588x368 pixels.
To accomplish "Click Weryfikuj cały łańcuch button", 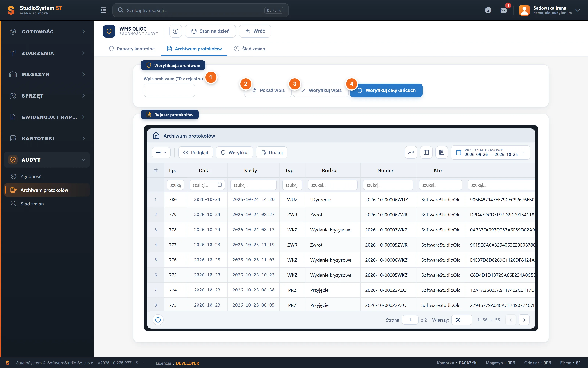I will [x=386, y=91].
